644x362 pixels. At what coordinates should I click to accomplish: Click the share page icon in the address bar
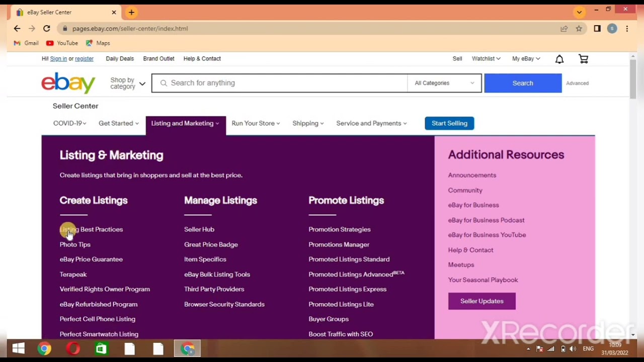click(564, 29)
